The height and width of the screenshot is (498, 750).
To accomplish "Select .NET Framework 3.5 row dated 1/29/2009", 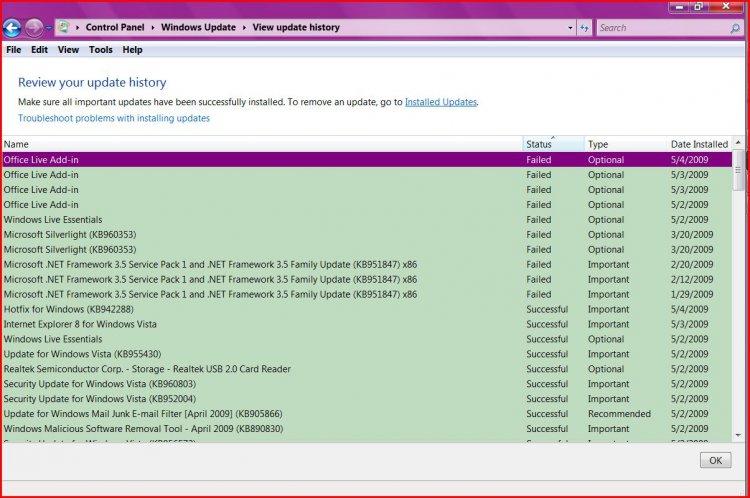I will pyautogui.click(x=367, y=294).
